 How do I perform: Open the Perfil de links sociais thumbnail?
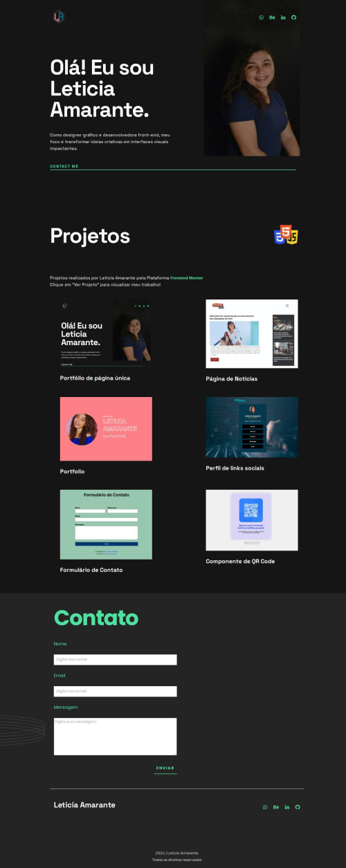[252, 427]
